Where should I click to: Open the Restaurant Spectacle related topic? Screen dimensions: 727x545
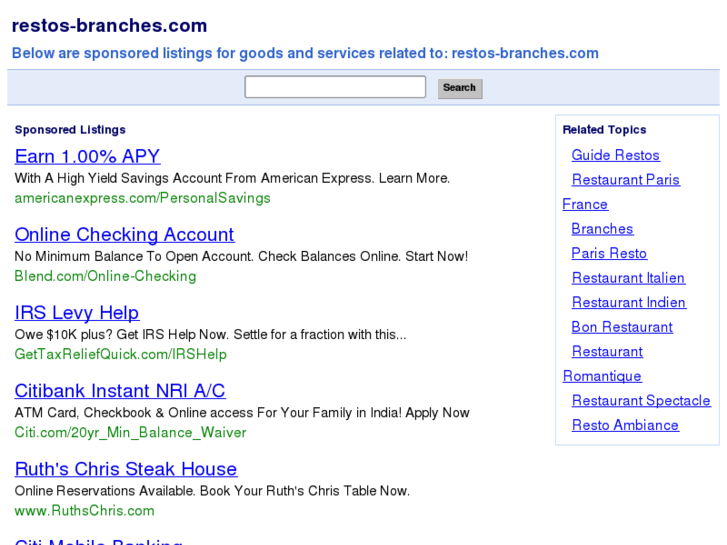tap(641, 400)
